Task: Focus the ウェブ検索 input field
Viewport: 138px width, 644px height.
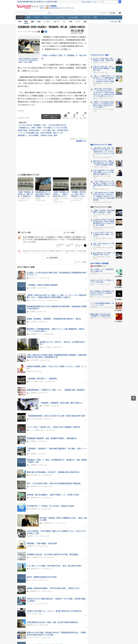Action: tap(108, 2)
